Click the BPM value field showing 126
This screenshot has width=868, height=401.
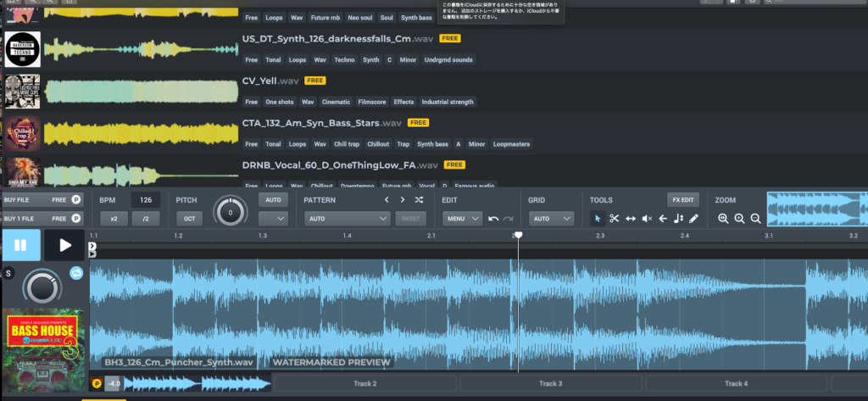pos(146,200)
